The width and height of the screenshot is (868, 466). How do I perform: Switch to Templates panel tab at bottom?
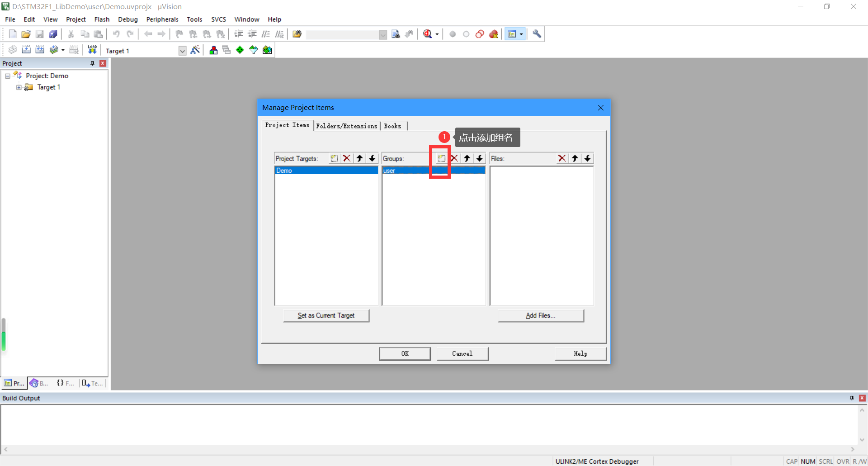coord(93,383)
